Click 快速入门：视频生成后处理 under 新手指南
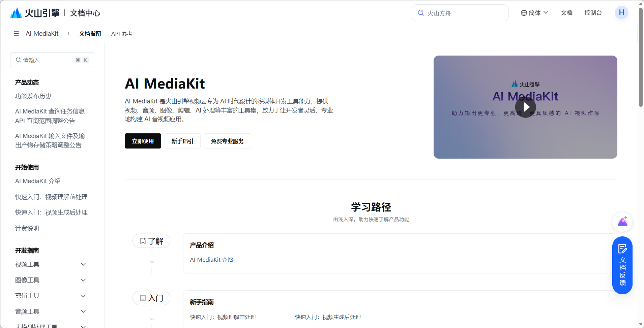The width and height of the screenshot is (644, 328). tap(328, 317)
